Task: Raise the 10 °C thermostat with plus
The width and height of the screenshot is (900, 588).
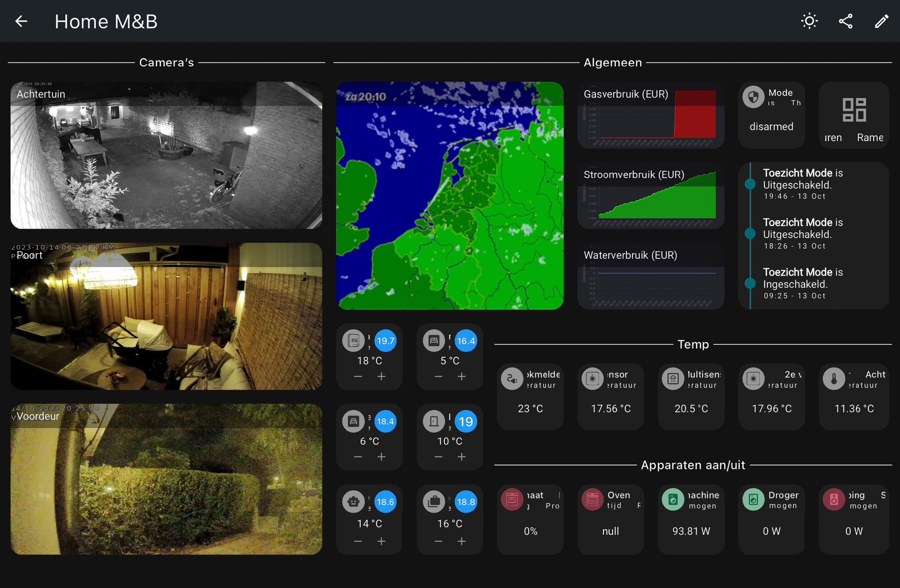Action: 462,457
